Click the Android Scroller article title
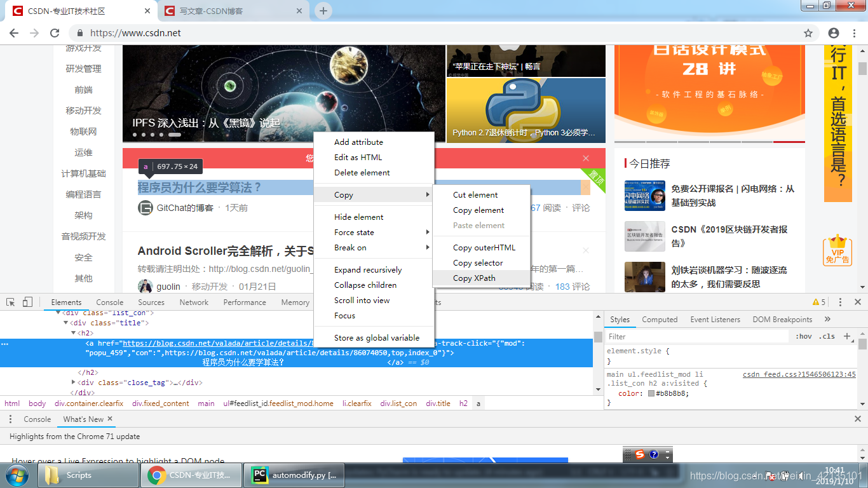The image size is (868, 488). pos(226,250)
